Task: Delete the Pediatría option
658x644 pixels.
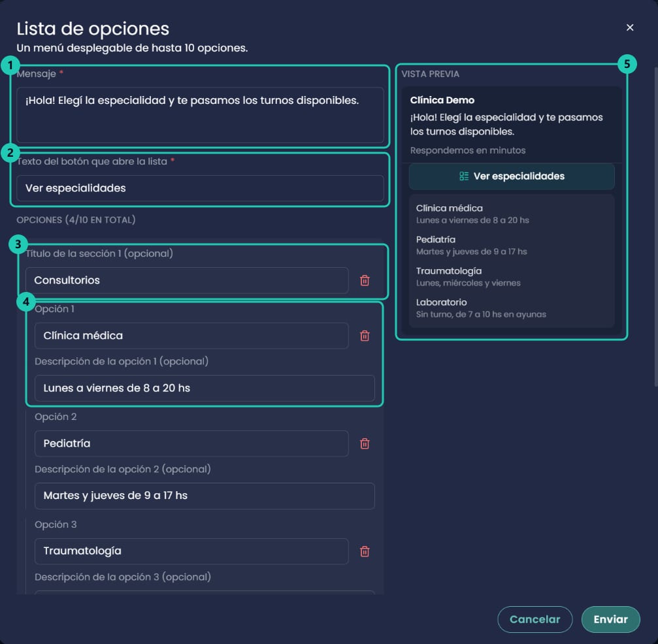Action: point(365,443)
